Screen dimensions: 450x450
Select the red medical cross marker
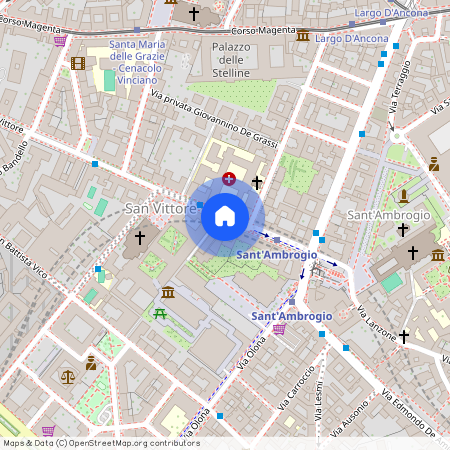click(x=229, y=179)
